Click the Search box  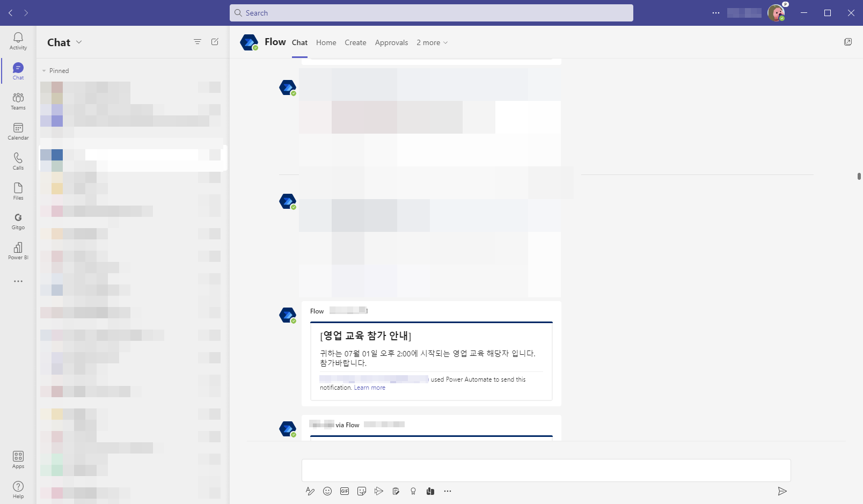(x=431, y=13)
